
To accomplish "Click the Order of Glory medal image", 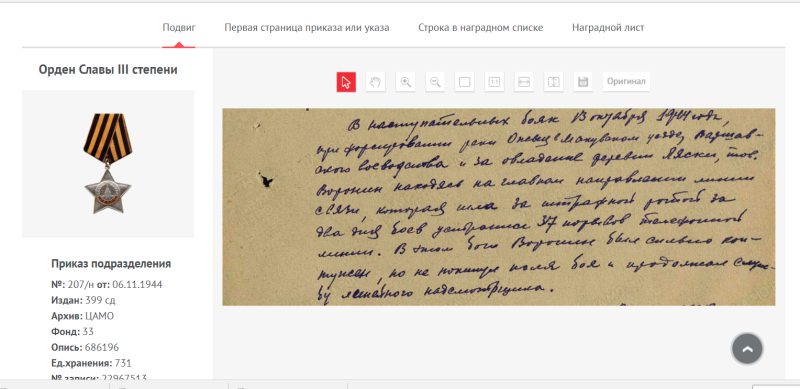I will [x=108, y=163].
